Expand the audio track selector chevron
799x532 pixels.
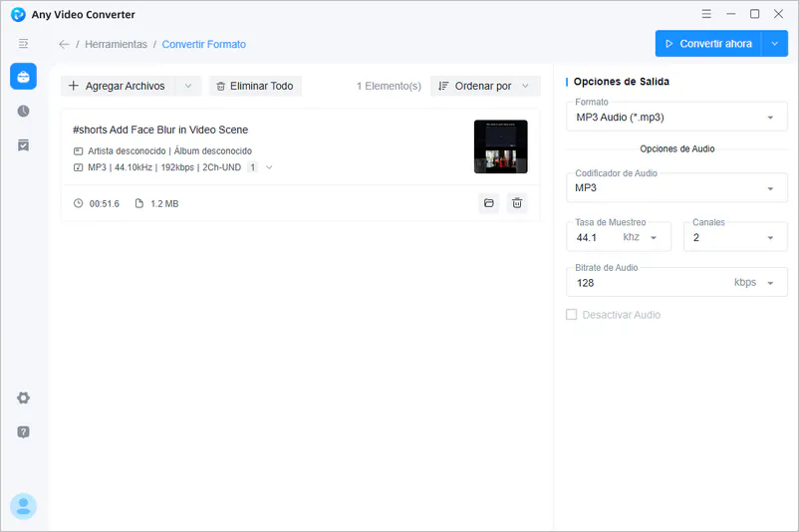(x=269, y=167)
